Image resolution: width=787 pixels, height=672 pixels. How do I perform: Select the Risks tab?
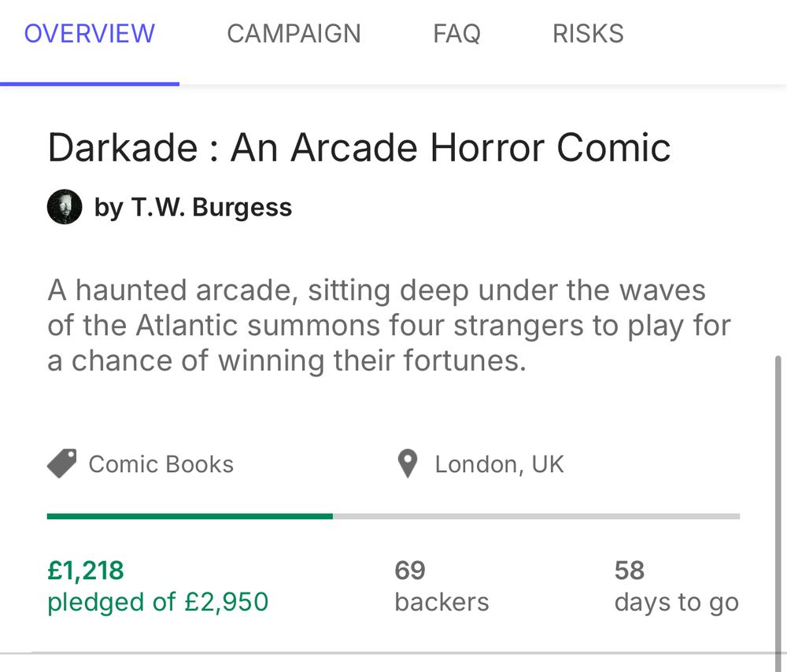click(588, 34)
